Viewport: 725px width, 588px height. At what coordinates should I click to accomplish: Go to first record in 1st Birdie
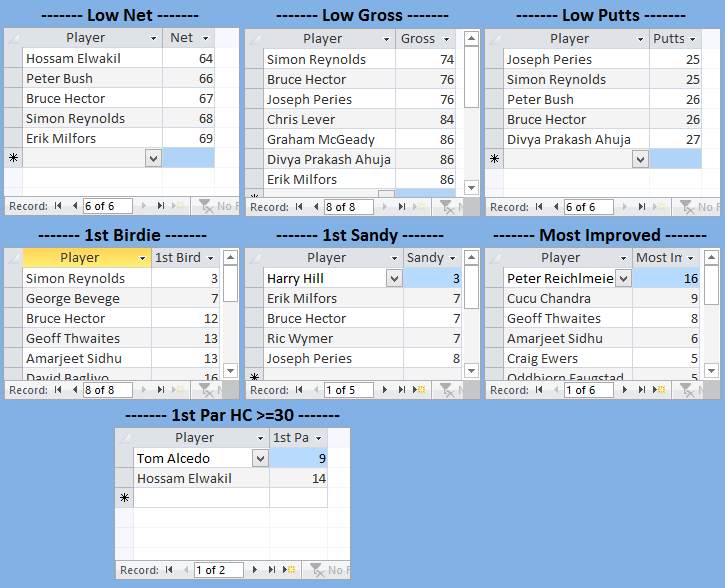point(58,390)
